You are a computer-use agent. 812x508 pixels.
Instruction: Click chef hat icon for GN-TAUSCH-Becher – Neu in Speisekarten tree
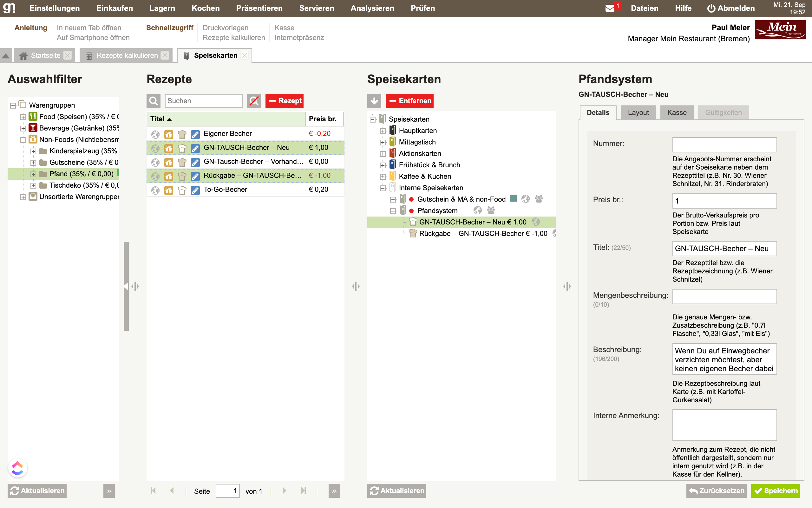click(x=413, y=222)
